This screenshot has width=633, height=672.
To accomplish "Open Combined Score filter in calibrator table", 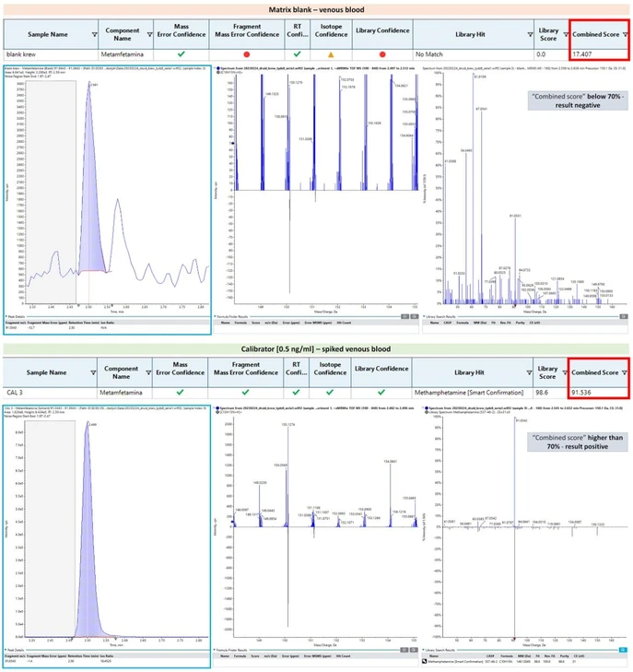I will [x=625, y=372].
